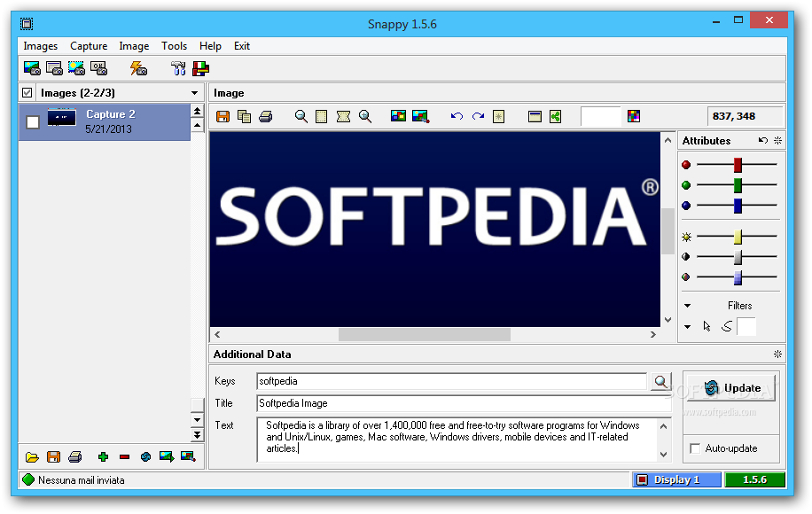Move up one item in image list
The width and height of the screenshot is (812, 514).
198,125
